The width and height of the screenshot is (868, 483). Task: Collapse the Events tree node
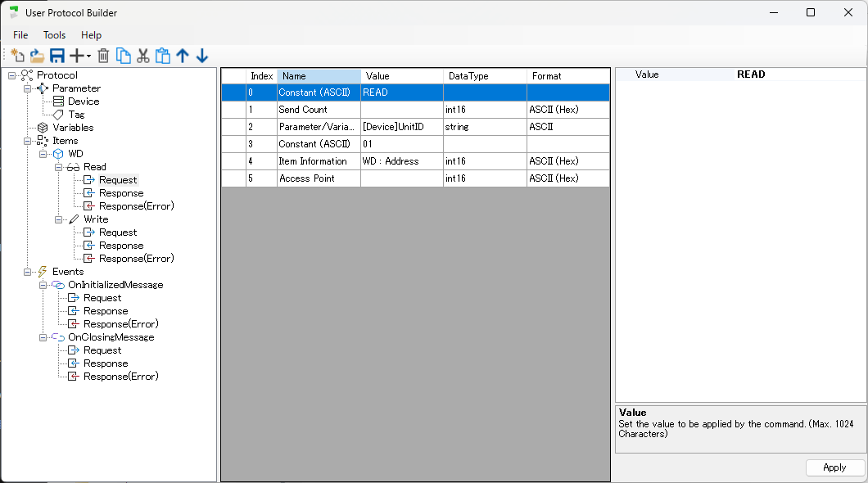click(28, 272)
